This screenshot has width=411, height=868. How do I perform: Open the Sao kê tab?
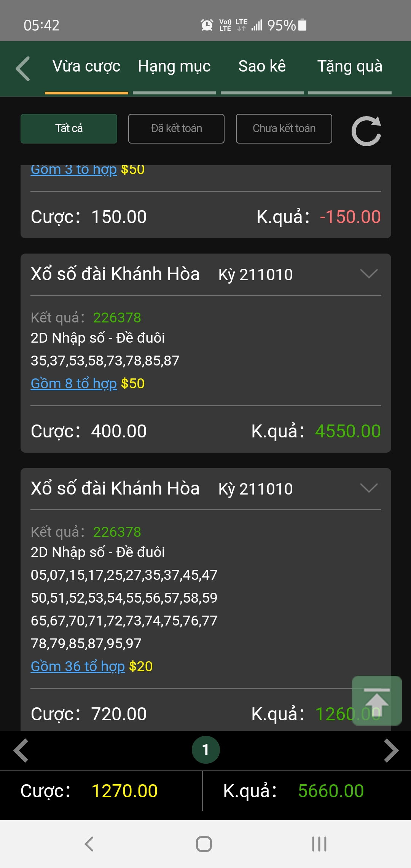(262, 67)
